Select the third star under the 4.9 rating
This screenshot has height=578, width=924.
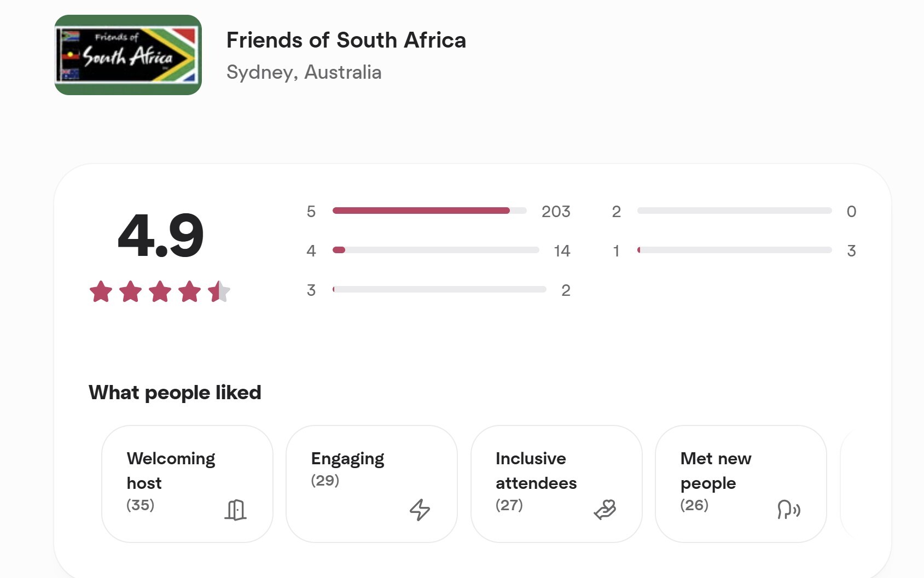(160, 291)
